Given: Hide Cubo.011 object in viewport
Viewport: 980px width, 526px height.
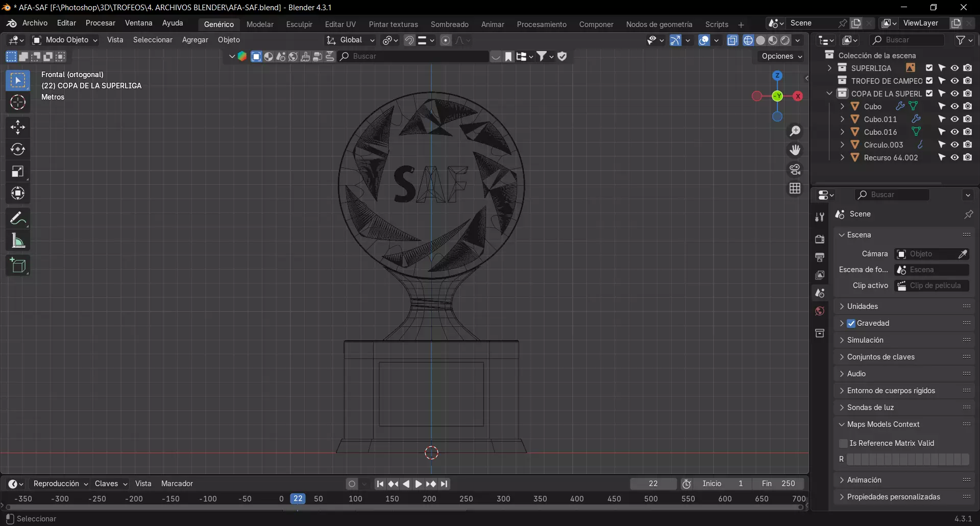Looking at the screenshot, I should point(954,119).
